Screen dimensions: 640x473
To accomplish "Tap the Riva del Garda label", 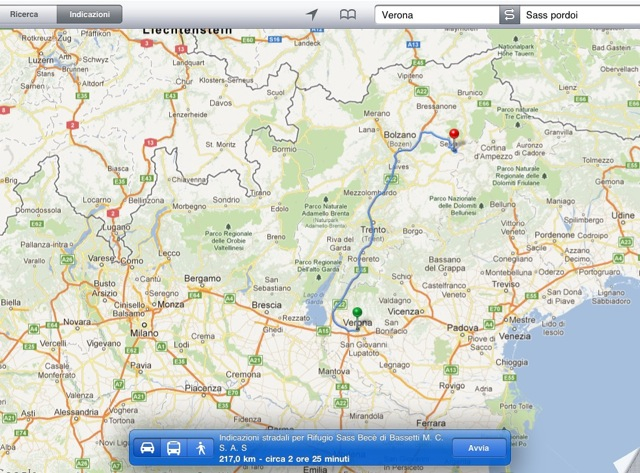I will click(x=340, y=244).
